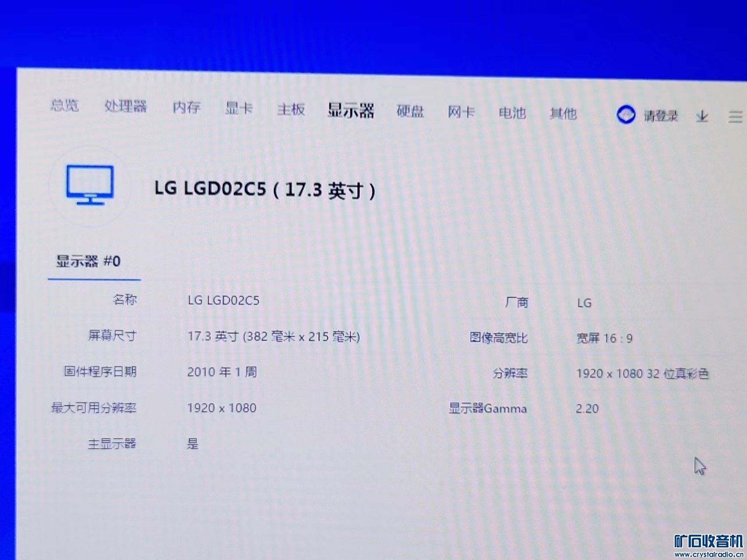Click the 厂商 label
The image size is (747, 560).
click(517, 302)
